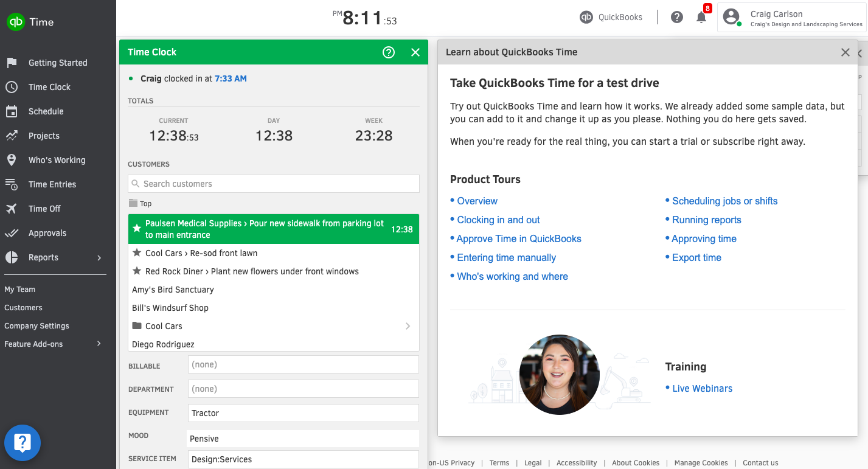Open About Cookies footer link
This screenshot has height=469, width=868.
point(636,463)
